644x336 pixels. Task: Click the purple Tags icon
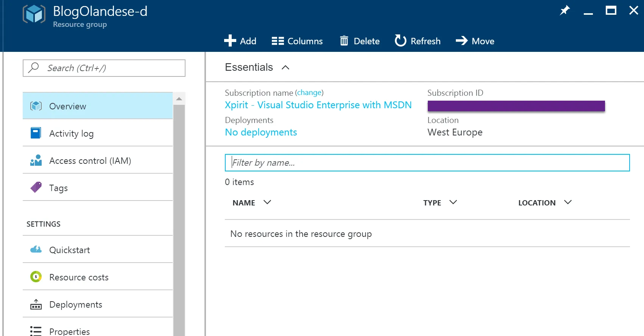click(x=36, y=187)
